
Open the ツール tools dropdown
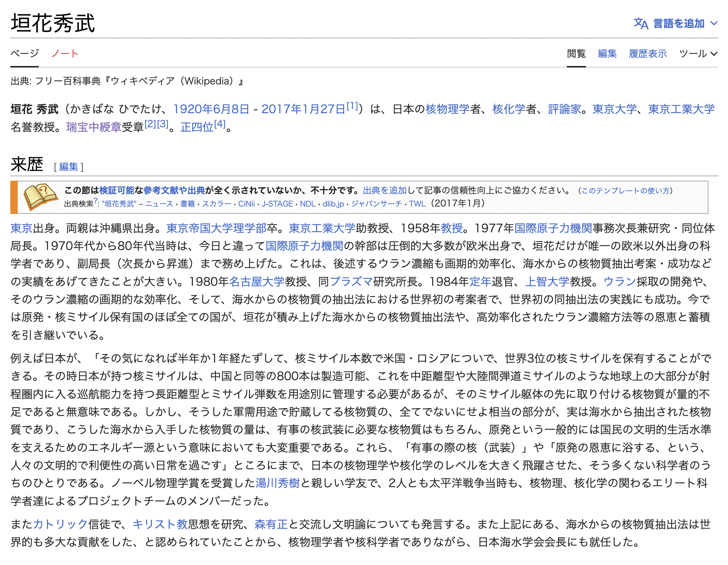click(698, 54)
